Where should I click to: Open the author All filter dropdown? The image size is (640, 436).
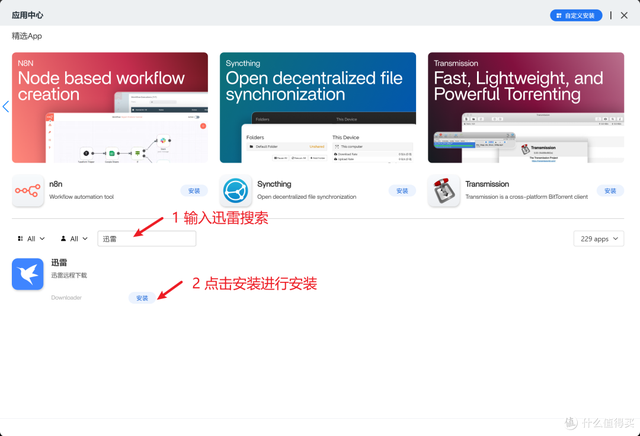[74, 239]
